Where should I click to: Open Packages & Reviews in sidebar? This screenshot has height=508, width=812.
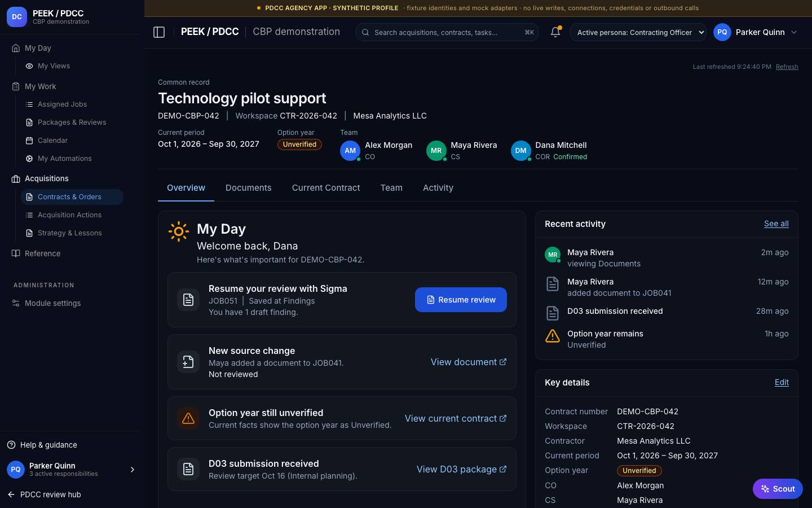pos(72,122)
